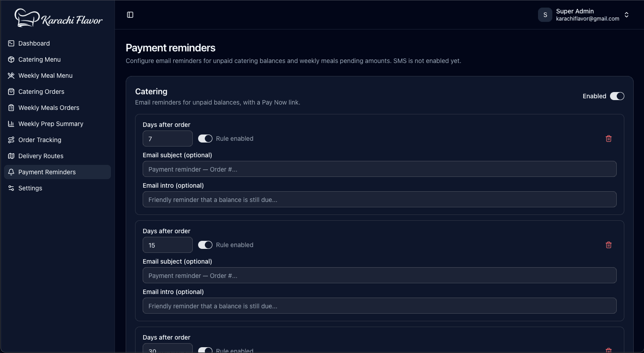Disable Catering reminders Enabled switch
Image resolution: width=644 pixels, height=353 pixels.
coord(617,96)
